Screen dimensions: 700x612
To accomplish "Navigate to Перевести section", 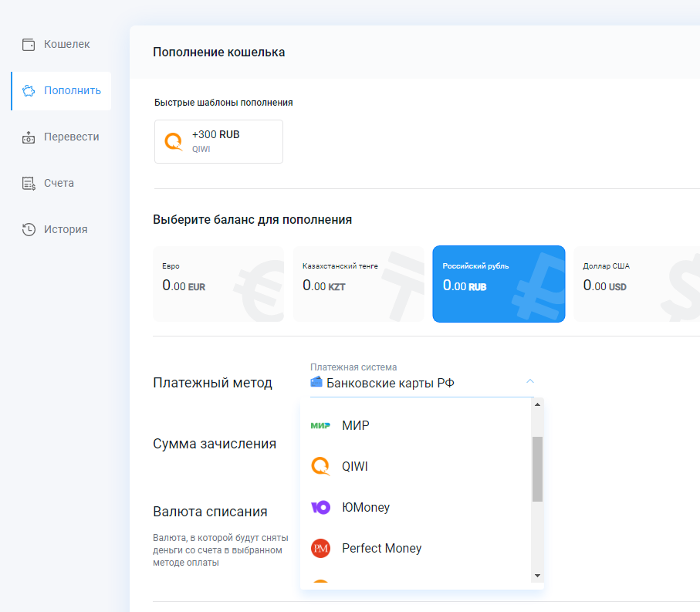I will pyautogui.click(x=61, y=137).
